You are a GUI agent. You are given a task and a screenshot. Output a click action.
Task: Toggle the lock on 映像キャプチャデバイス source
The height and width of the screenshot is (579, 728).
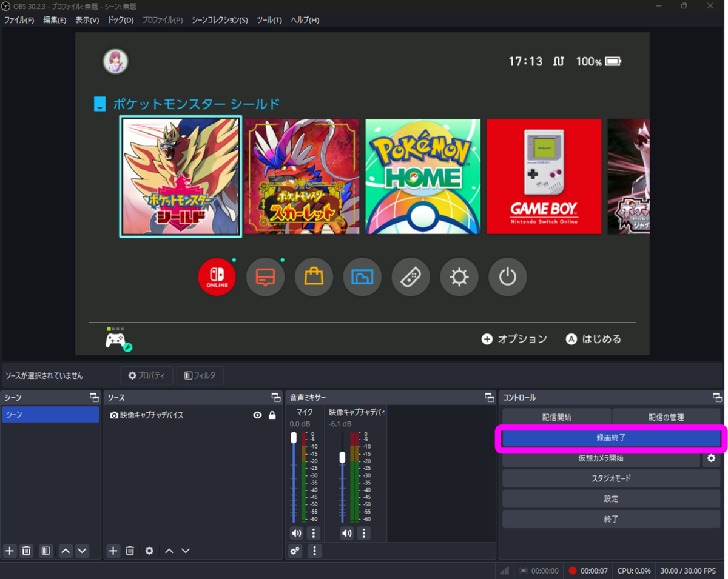pos(272,415)
